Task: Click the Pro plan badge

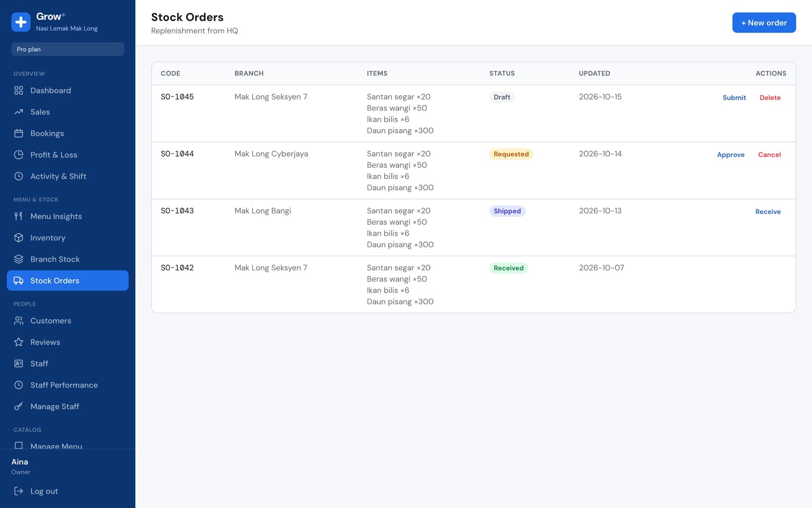Action: click(68, 49)
